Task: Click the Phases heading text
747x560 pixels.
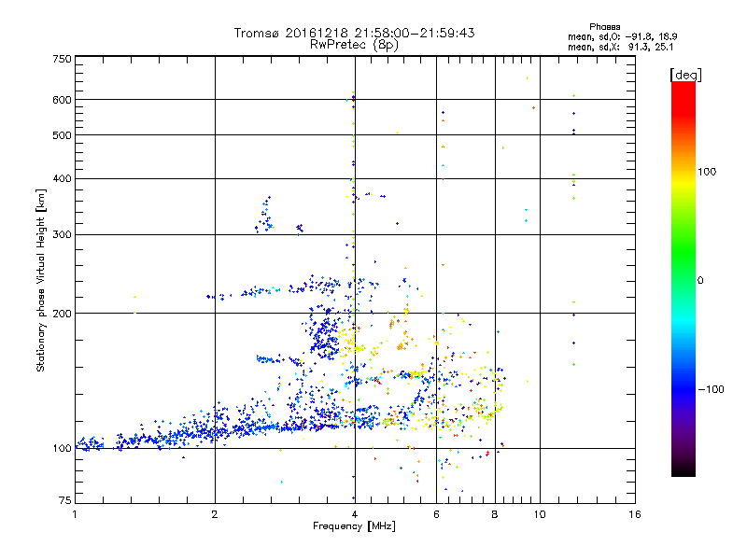Action: [x=604, y=27]
